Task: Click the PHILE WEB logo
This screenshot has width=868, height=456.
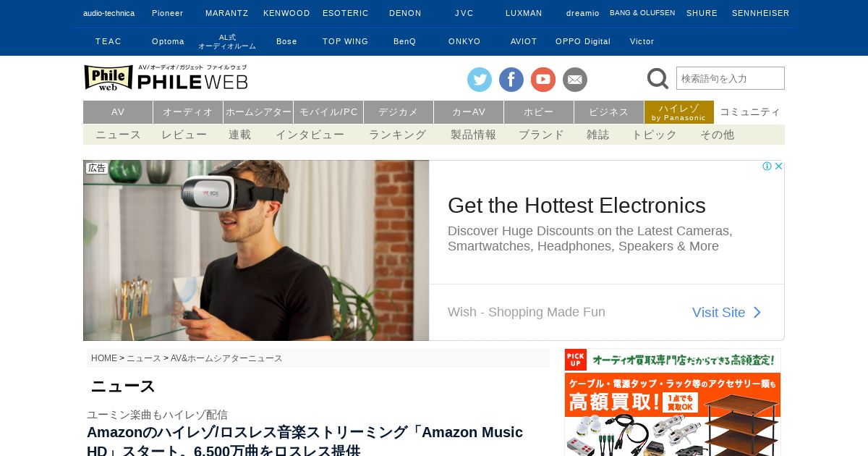Action: point(166,78)
